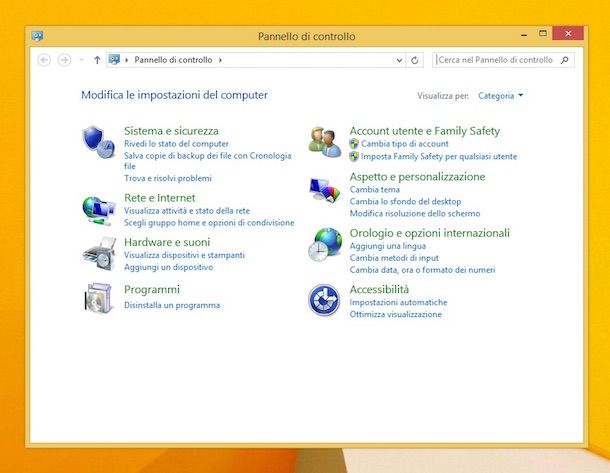
Task: Click the shield icon beside Cambia tipo di account
Action: [x=354, y=144]
